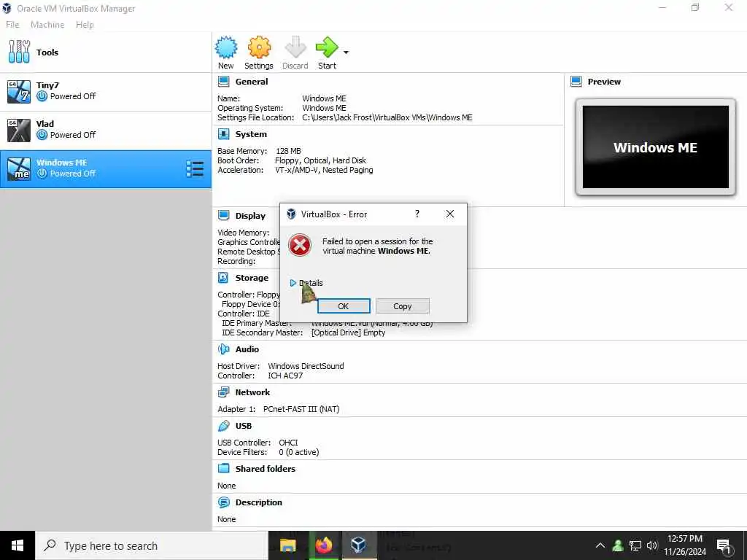
Task: Click the question mark help button in dialog
Action: [x=417, y=214]
